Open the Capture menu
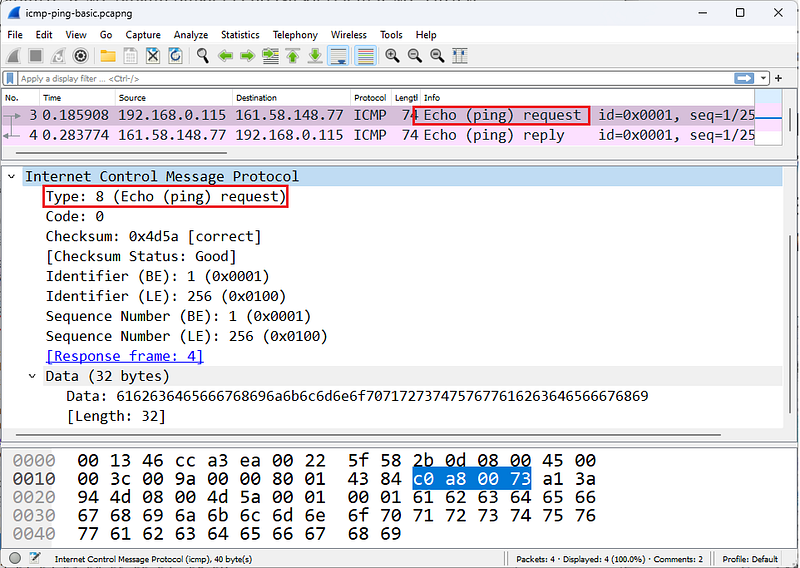Viewport: 800px width, 568px height. click(x=143, y=35)
